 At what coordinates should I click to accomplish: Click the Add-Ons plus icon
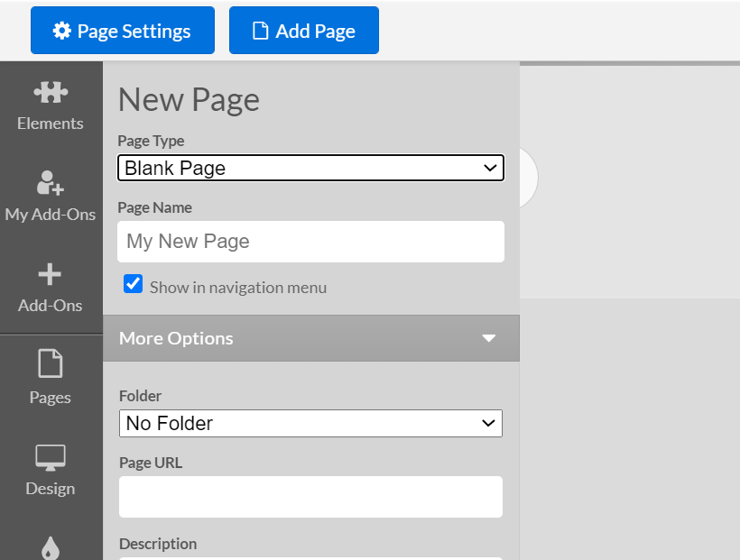(x=51, y=274)
